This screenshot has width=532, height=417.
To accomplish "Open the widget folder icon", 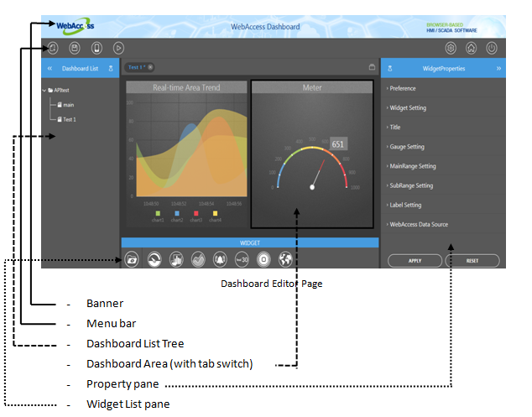I will 132,260.
